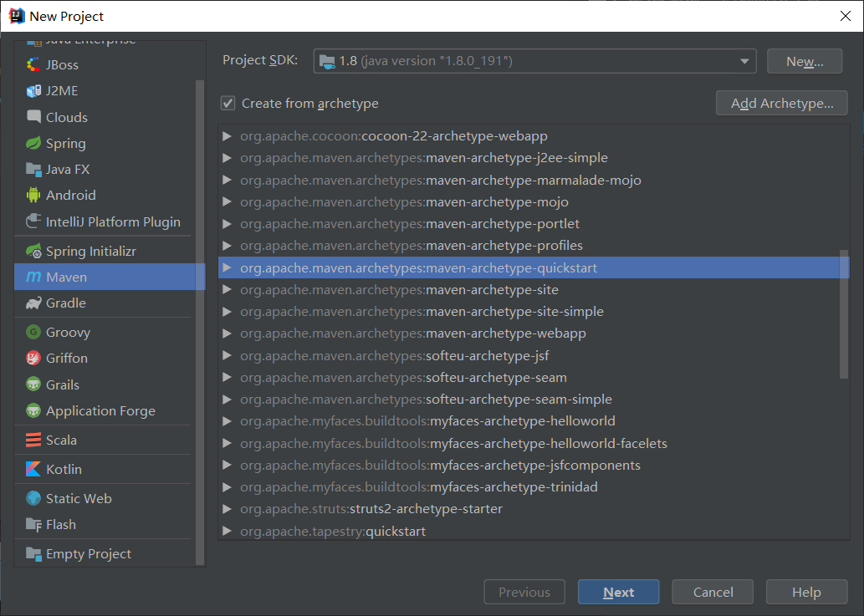
Task: Click the Spring Initializr icon
Action: click(x=33, y=251)
